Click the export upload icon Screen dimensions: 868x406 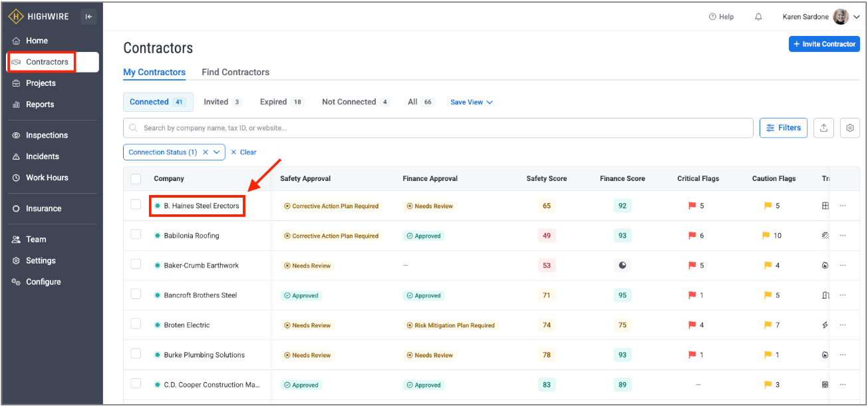tap(823, 128)
